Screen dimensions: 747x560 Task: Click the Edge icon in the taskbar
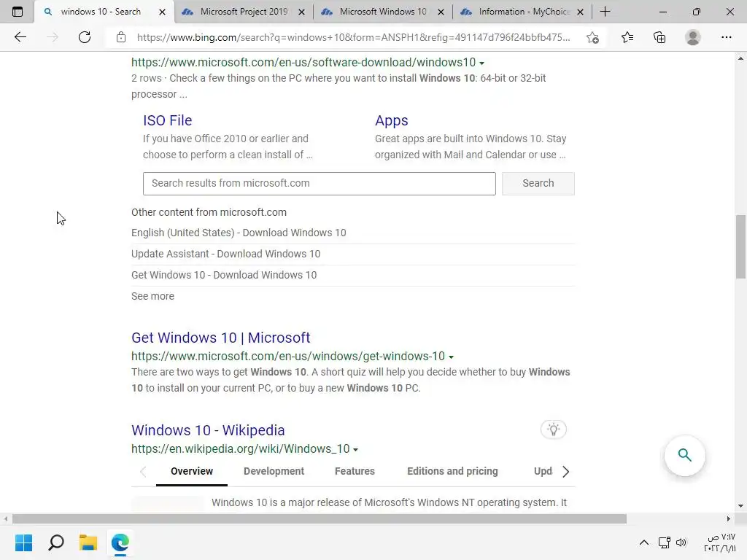coord(120,542)
